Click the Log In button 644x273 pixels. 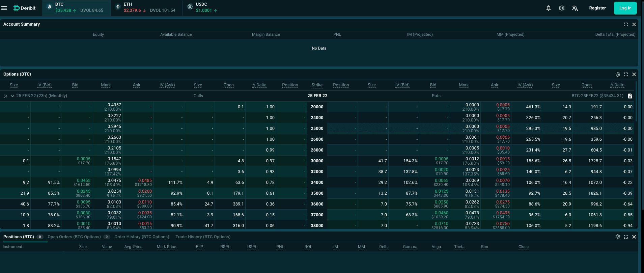pyautogui.click(x=625, y=8)
